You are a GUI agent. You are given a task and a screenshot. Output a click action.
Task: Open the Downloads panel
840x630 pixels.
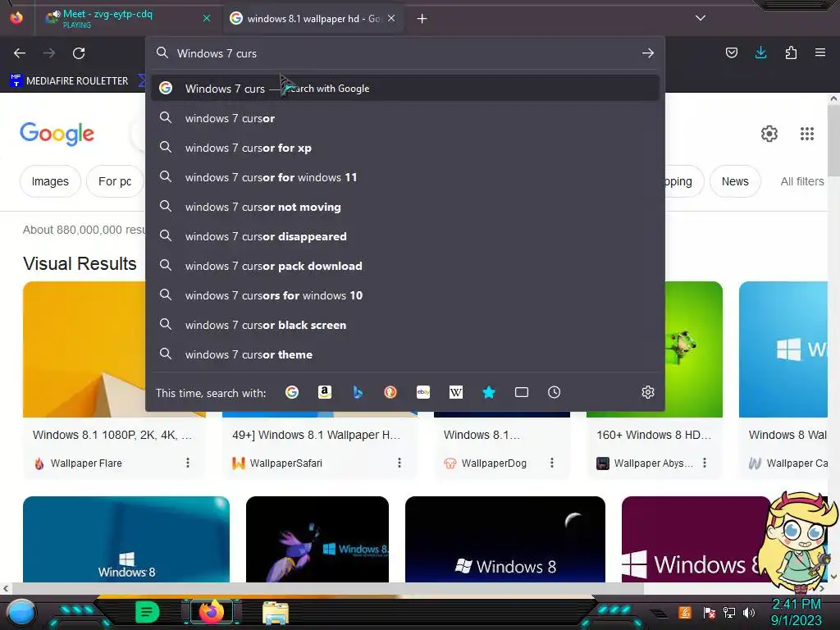coord(760,52)
